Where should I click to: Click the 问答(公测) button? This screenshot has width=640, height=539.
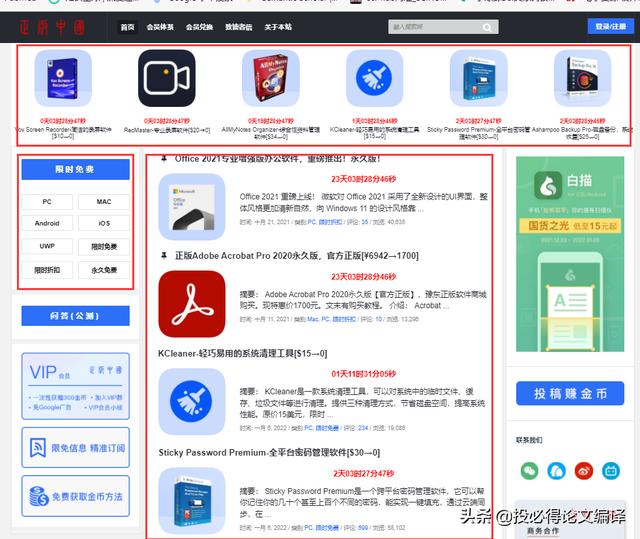pos(75,316)
